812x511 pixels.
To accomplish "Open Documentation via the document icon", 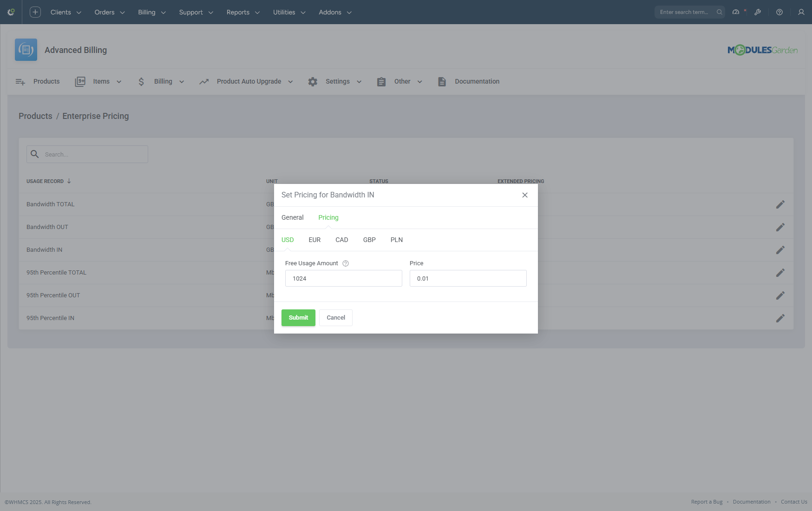I will click(x=442, y=81).
